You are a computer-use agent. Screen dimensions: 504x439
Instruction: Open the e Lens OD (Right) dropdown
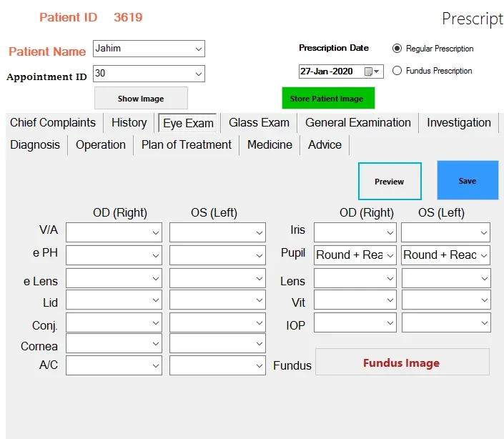pyautogui.click(x=114, y=278)
